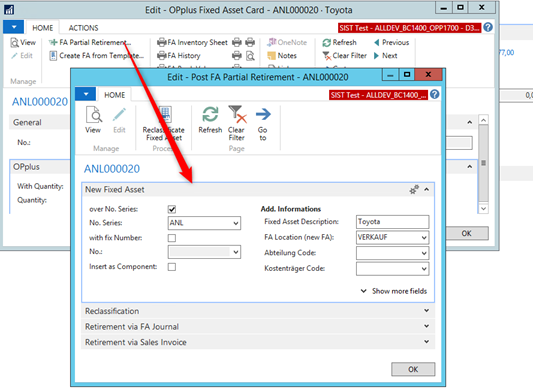Open Notes in Fixed Asset Card ribbon
The image size is (533, 390).
(x=282, y=55)
